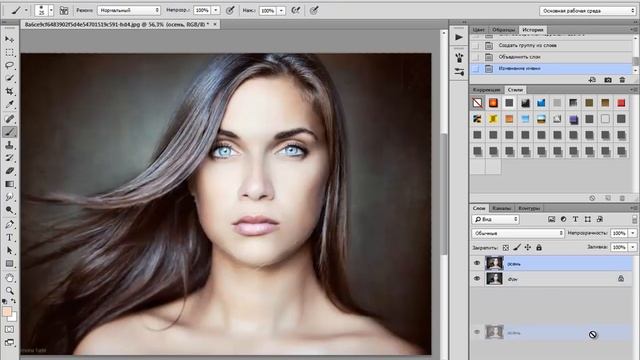This screenshot has height=360, width=640.
Task: Select the Gradient tool
Action: (9, 184)
